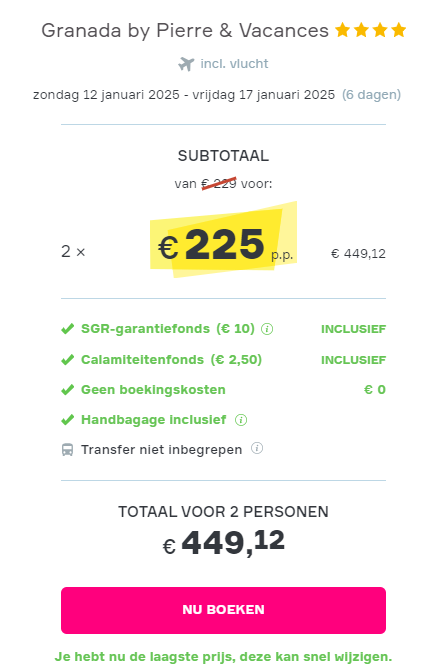Click the SGR-garantiefonds info icon
This screenshot has width=440, height=672.
click(267, 329)
